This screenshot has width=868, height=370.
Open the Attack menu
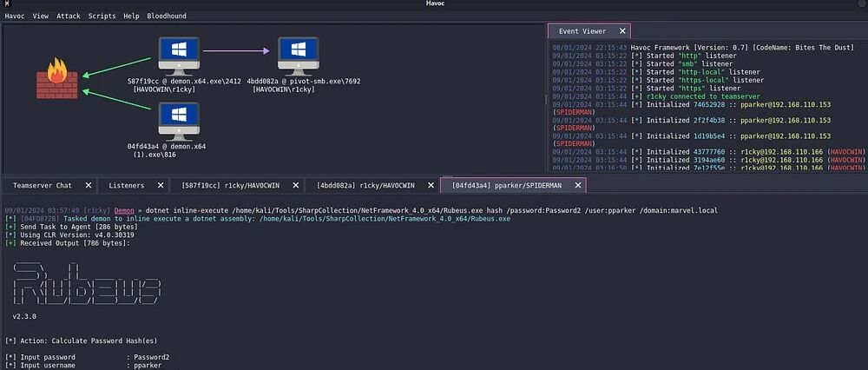click(68, 16)
